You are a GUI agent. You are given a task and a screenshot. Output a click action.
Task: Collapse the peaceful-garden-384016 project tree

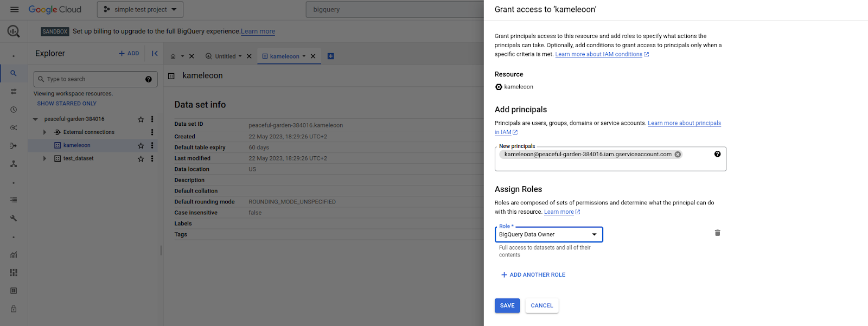(x=35, y=119)
